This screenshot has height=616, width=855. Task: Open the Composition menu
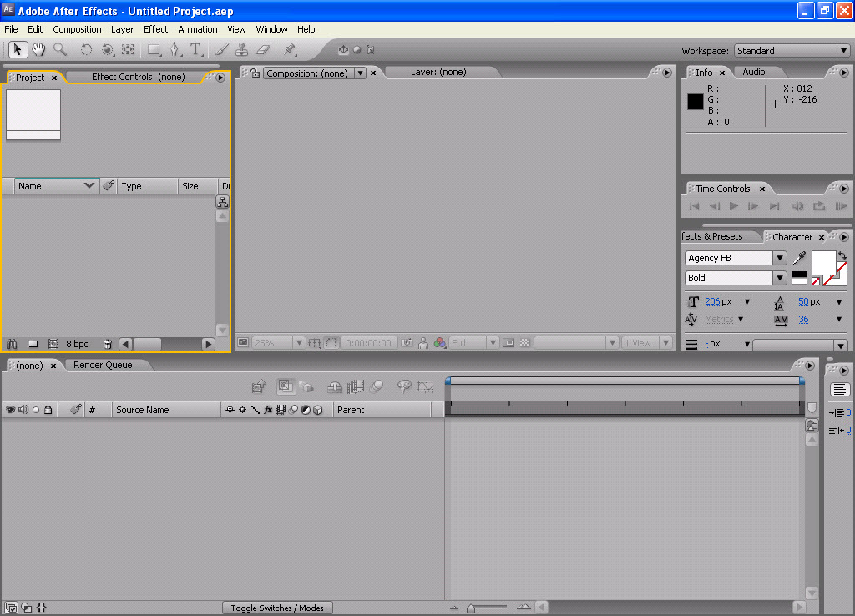77,29
